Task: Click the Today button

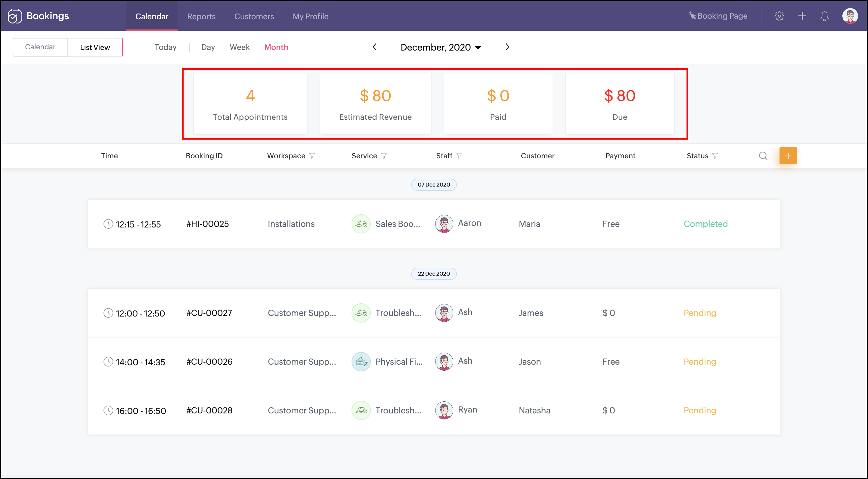Action: (166, 47)
